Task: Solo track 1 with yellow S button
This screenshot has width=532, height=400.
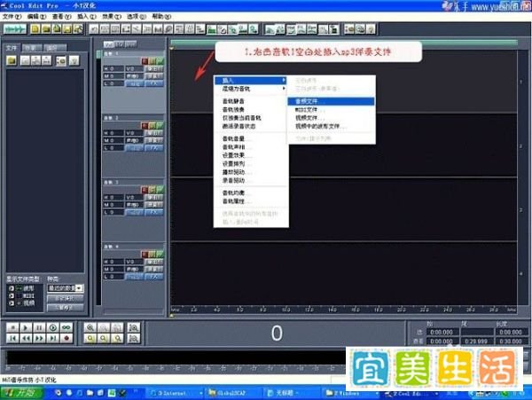Action: tap(153, 61)
